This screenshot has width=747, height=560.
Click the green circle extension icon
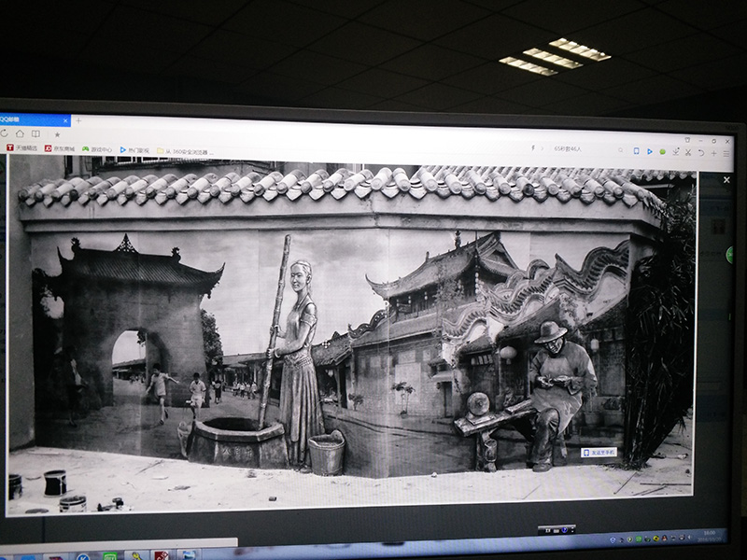click(x=662, y=151)
